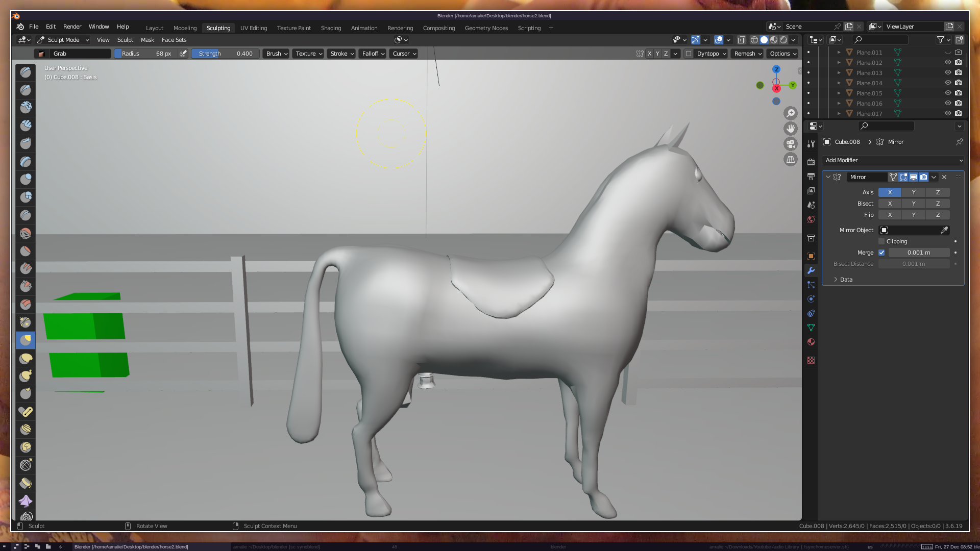
Task: Click the Pan view hand icon
Action: point(791,129)
